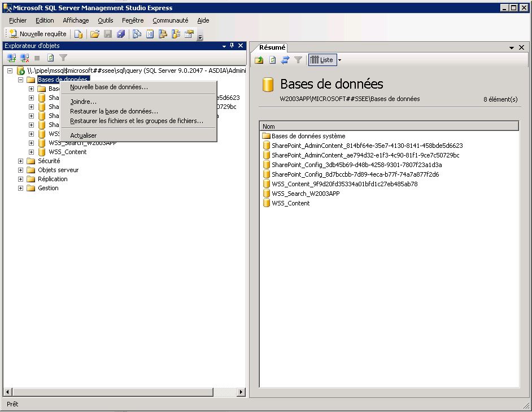532x412 pixels.
Task: Expand the WSS_Content tree node
Action: click(31, 152)
